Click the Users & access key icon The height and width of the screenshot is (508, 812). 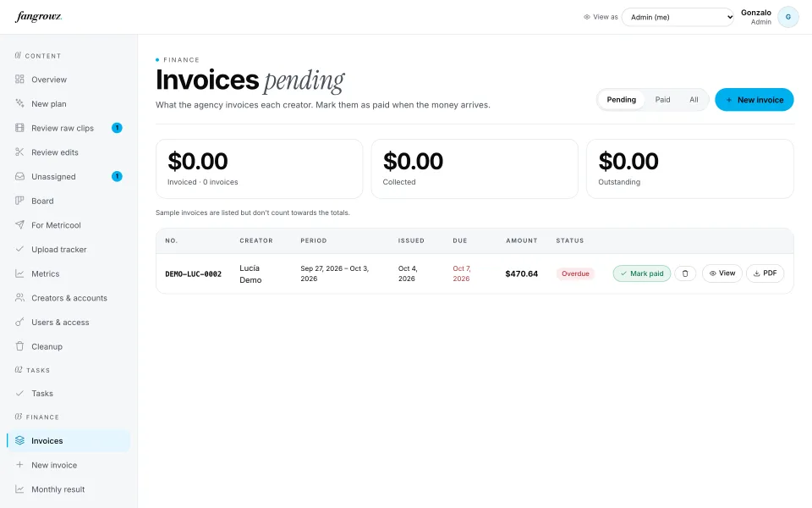click(19, 322)
